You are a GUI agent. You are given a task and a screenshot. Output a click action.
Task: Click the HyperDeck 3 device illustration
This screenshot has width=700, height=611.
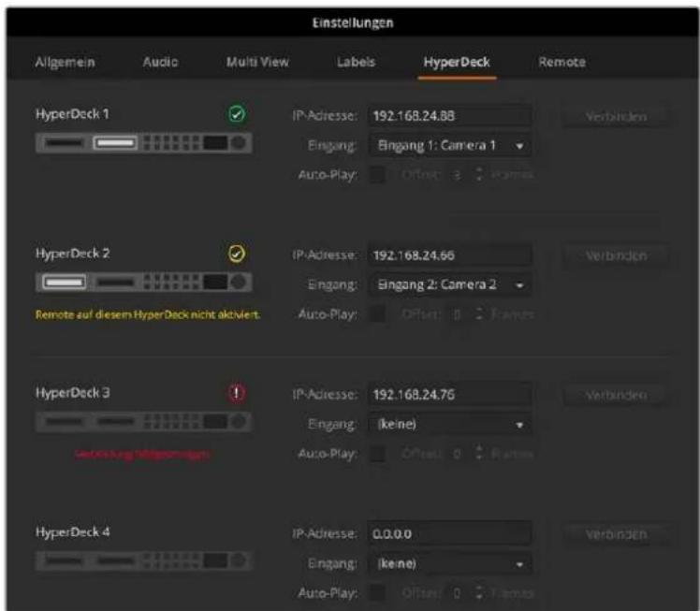144,422
